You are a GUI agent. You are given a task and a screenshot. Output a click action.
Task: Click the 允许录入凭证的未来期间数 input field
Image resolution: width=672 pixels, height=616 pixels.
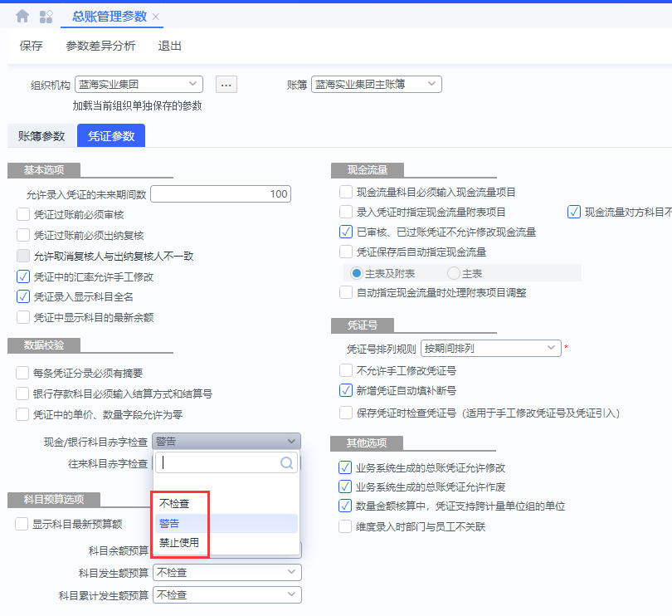click(x=220, y=194)
